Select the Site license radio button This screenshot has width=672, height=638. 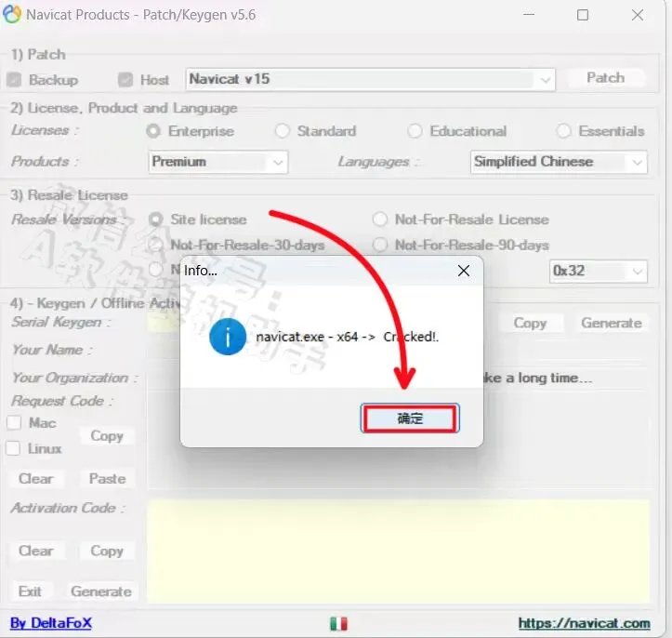click(x=155, y=219)
